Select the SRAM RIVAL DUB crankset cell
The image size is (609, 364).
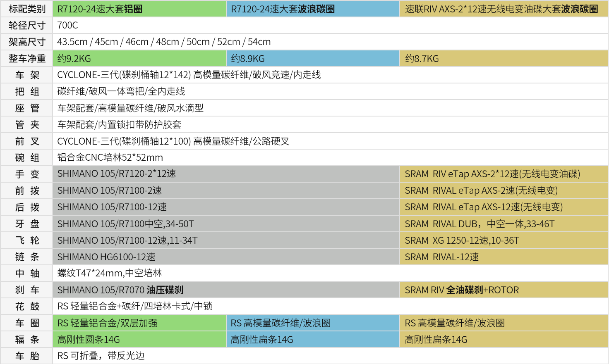[x=503, y=224]
